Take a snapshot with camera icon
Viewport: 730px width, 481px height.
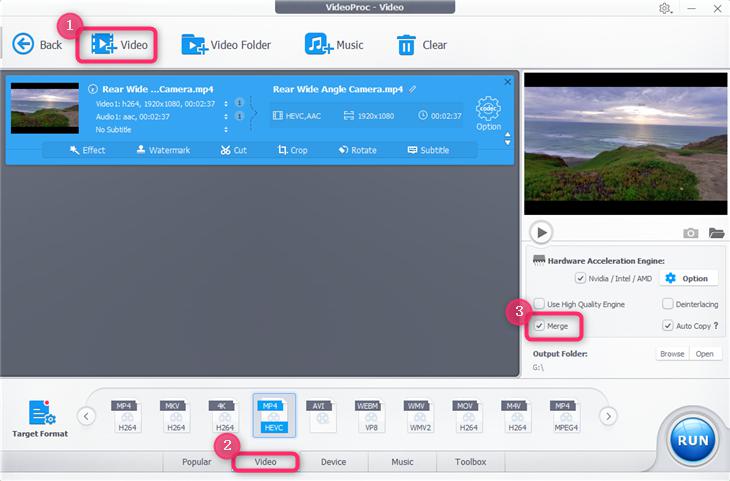[690, 233]
